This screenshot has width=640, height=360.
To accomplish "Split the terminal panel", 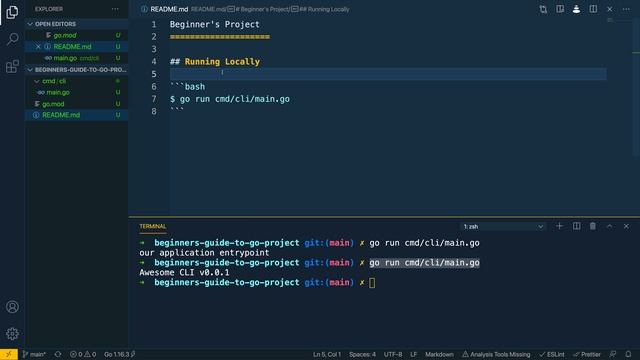I will [x=576, y=226].
